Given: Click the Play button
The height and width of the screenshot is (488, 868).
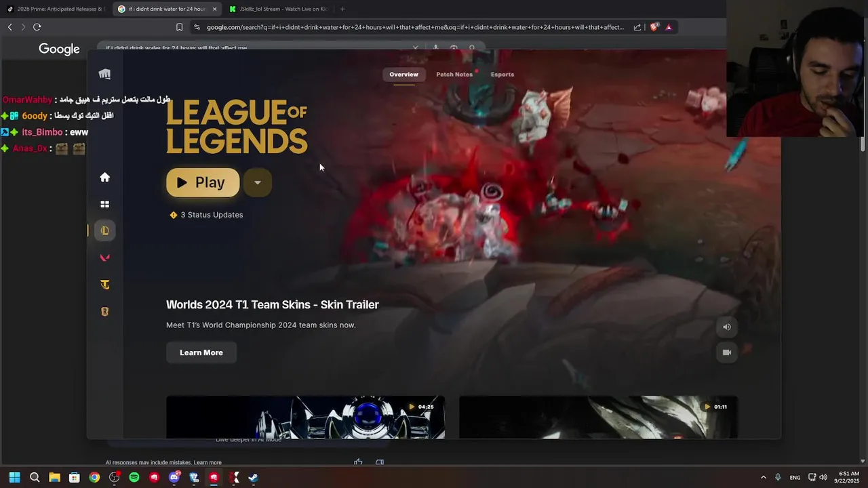Looking at the screenshot, I should 203,182.
